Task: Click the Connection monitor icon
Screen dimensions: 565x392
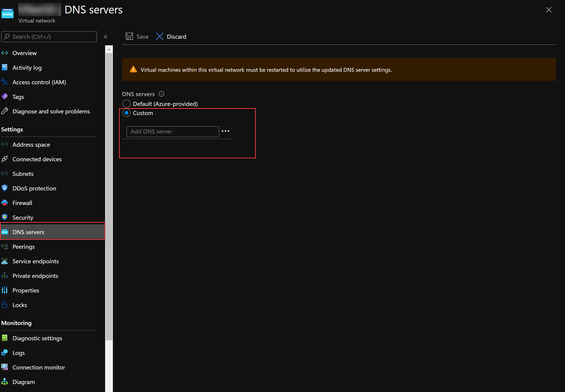Action: point(4,367)
